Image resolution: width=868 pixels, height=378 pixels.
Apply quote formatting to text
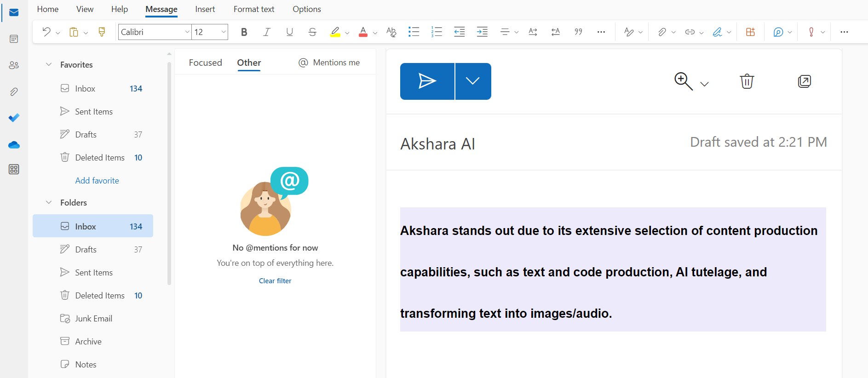(578, 32)
